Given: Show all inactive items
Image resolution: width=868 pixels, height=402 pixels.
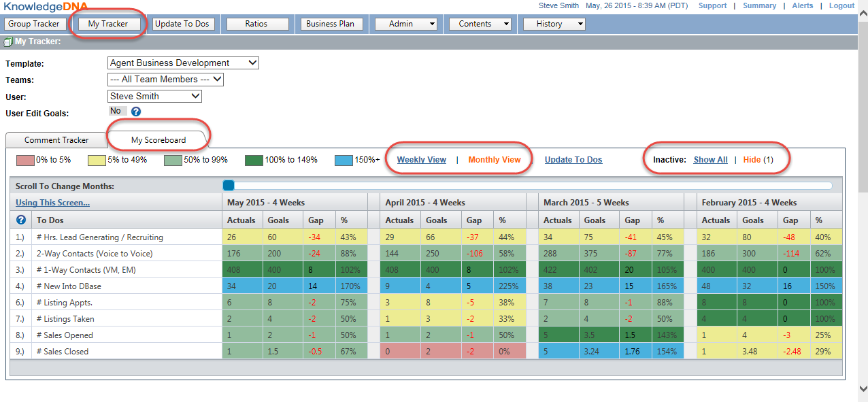Looking at the screenshot, I should [x=710, y=160].
